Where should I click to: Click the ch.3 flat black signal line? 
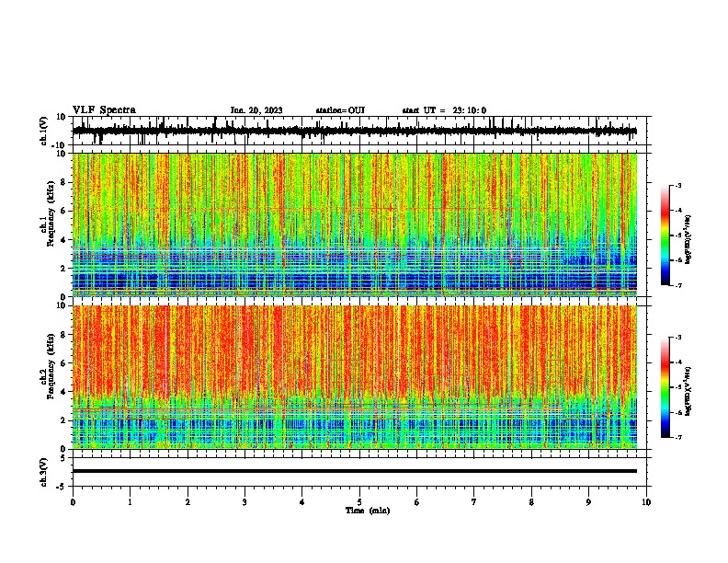point(354,471)
